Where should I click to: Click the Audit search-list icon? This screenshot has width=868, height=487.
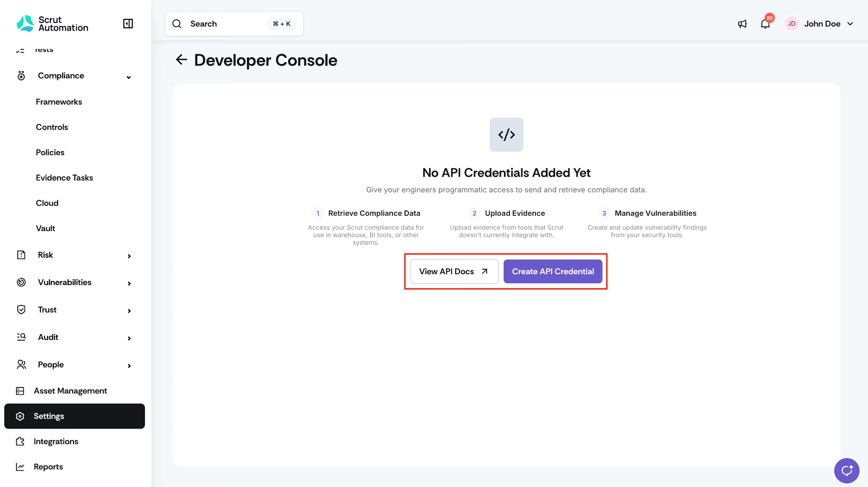click(x=21, y=337)
